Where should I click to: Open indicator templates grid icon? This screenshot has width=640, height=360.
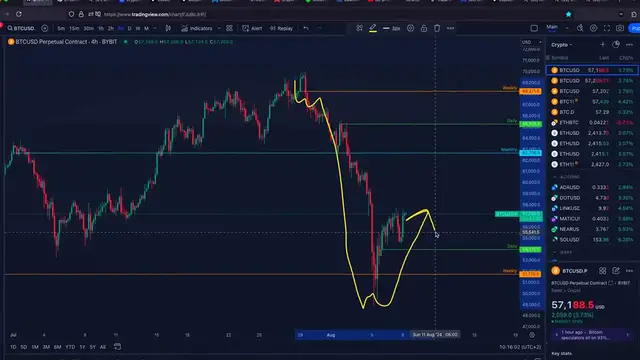229,28
